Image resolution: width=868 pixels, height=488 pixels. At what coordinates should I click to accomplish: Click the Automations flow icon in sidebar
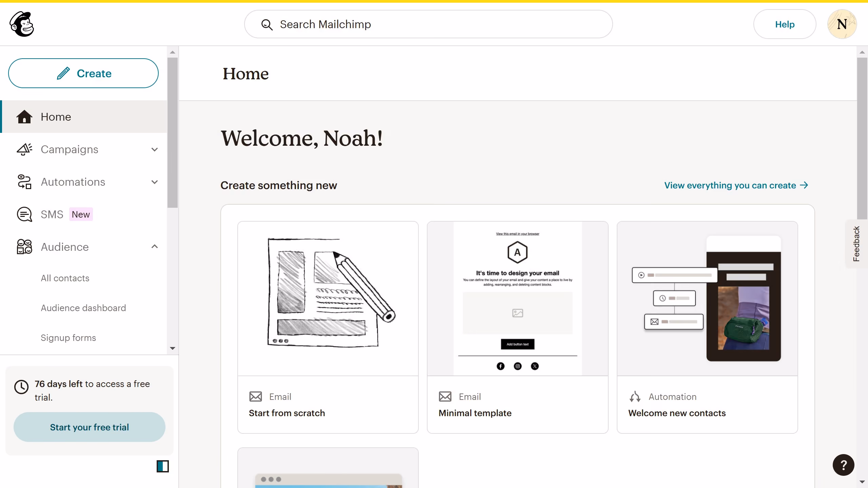tap(24, 182)
